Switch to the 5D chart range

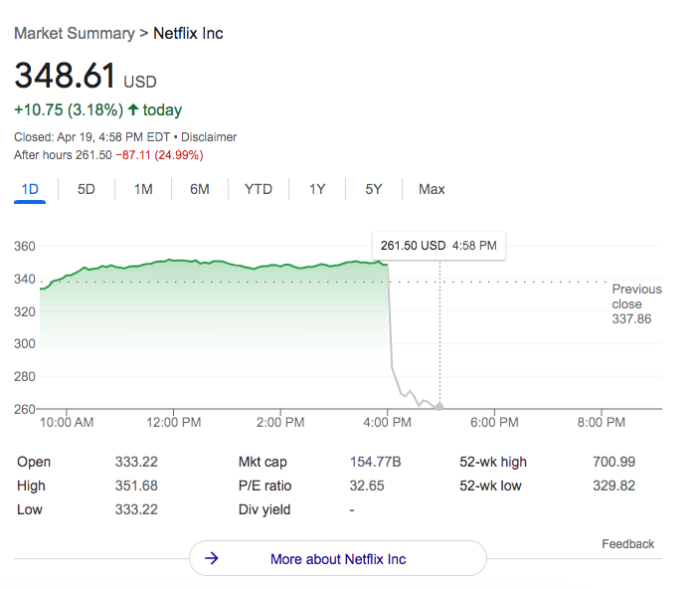tap(87, 189)
